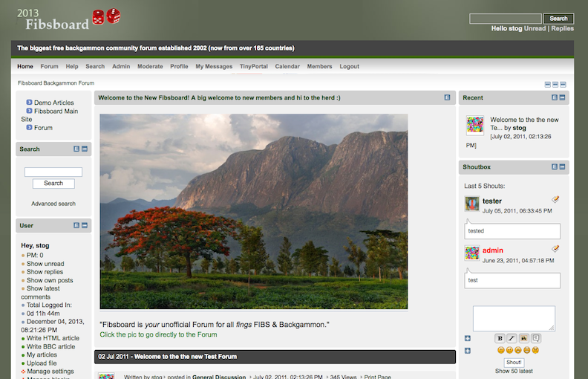This screenshot has height=379, width=588.
Task: Collapse the Recent block with its minus icon
Action: coord(562,97)
